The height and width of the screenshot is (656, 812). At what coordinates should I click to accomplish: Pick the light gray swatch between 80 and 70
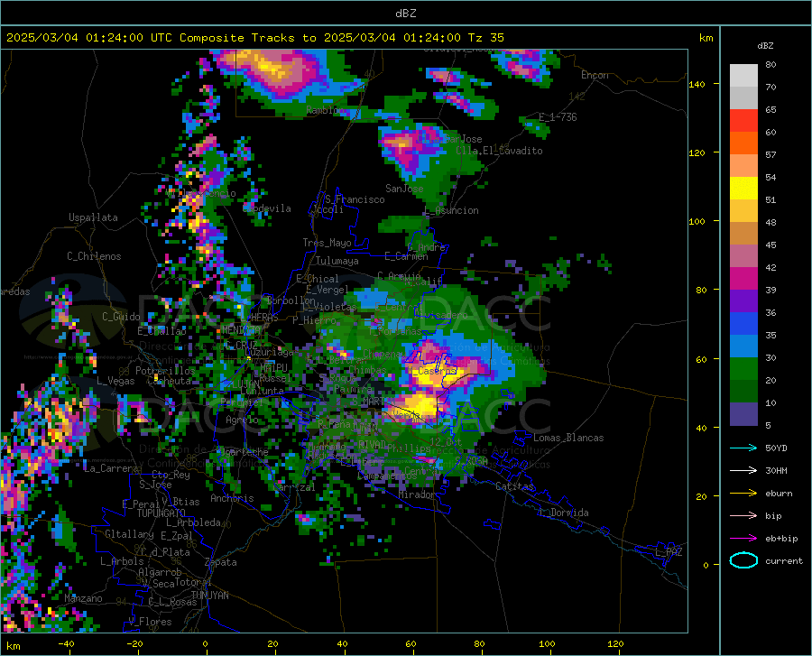click(x=743, y=76)
